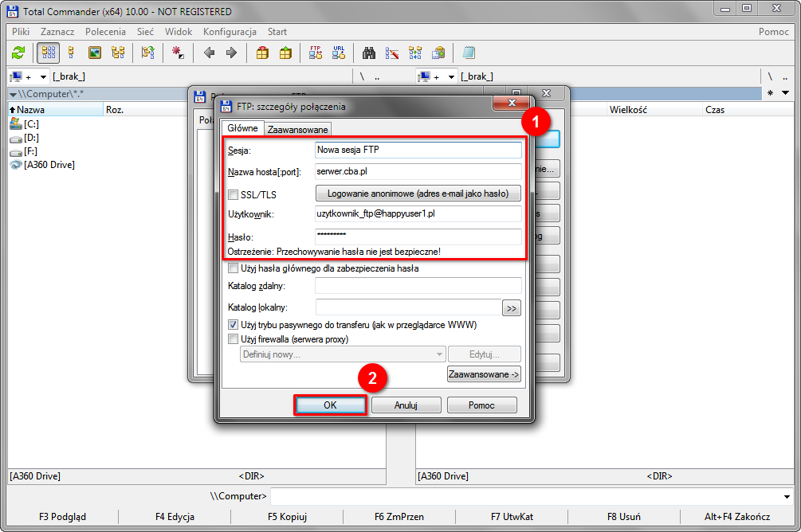
Task: Click the pack files box icon
Action: 262,53
